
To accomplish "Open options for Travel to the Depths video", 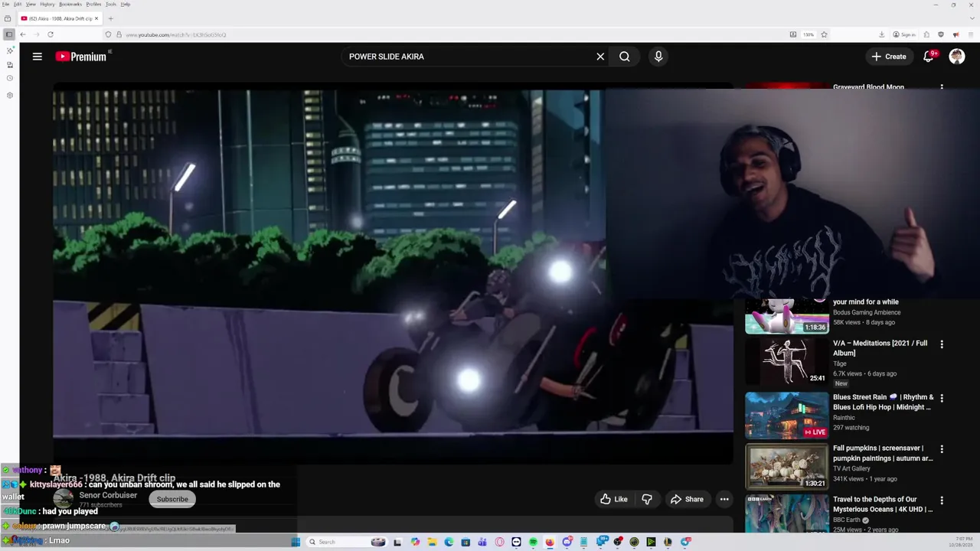I will [942, 500].
